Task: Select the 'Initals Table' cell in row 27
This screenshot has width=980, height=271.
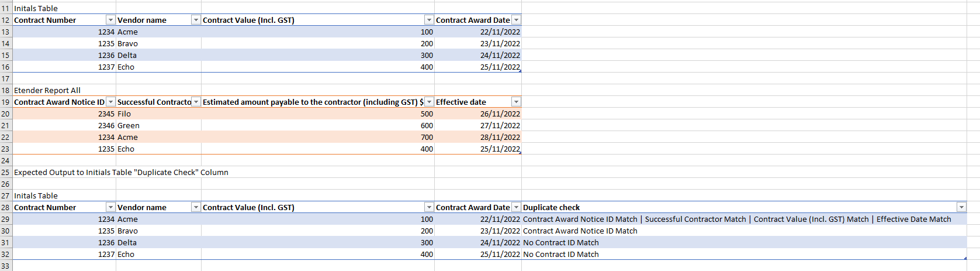Action: click(64, 195)
